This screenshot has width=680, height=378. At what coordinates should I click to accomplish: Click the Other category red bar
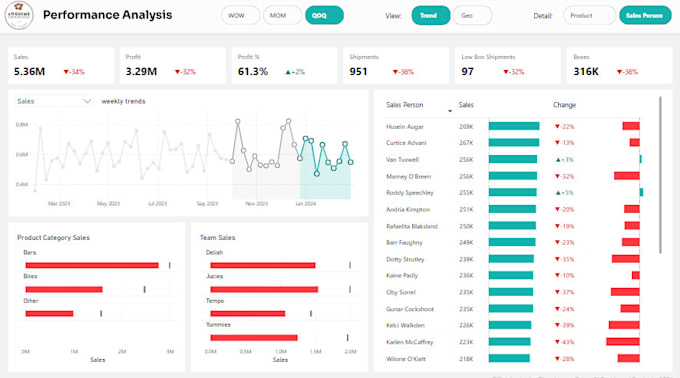(49, 313)
